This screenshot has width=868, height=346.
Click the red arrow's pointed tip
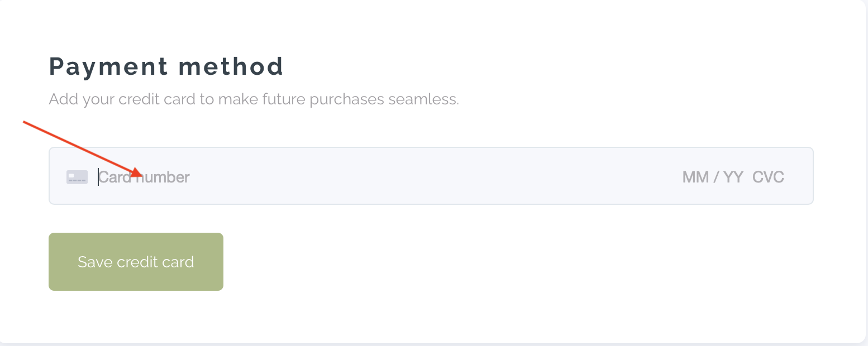(x=142, y=174)
